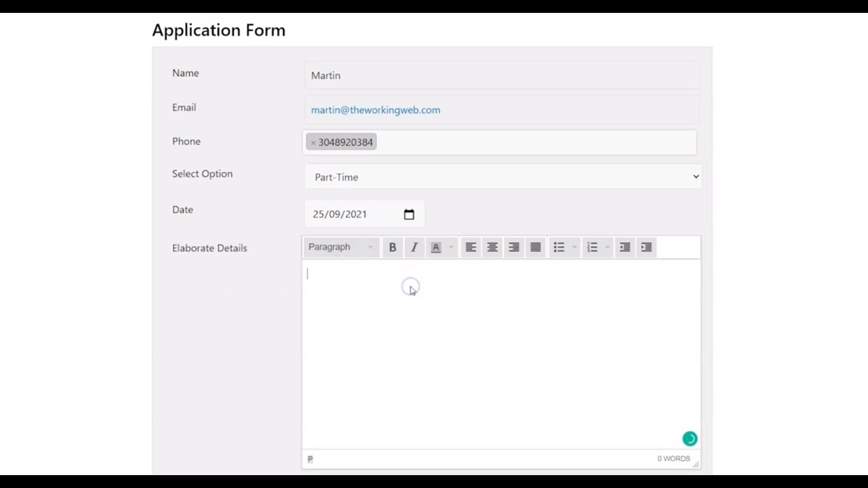Screen dimensions: 868x488
Task: Open numbered list style dropdown arrow
Action: (608, 247)
